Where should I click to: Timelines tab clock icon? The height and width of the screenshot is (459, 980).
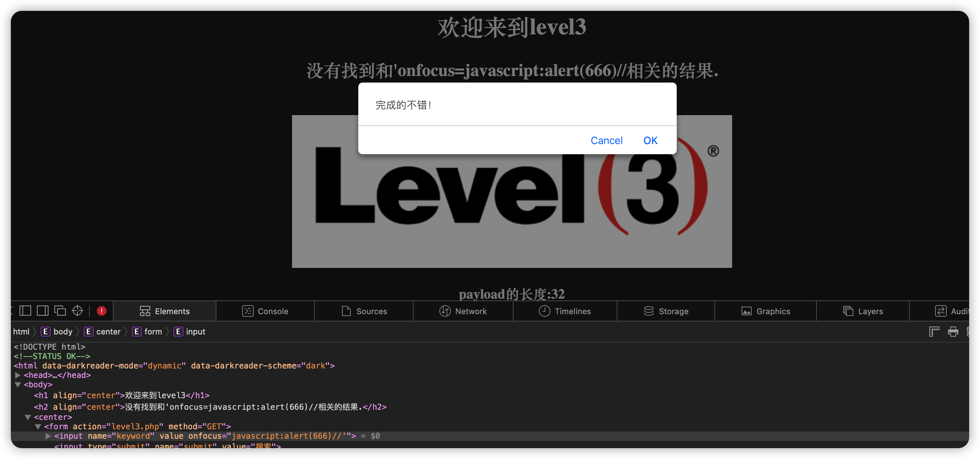544,311
